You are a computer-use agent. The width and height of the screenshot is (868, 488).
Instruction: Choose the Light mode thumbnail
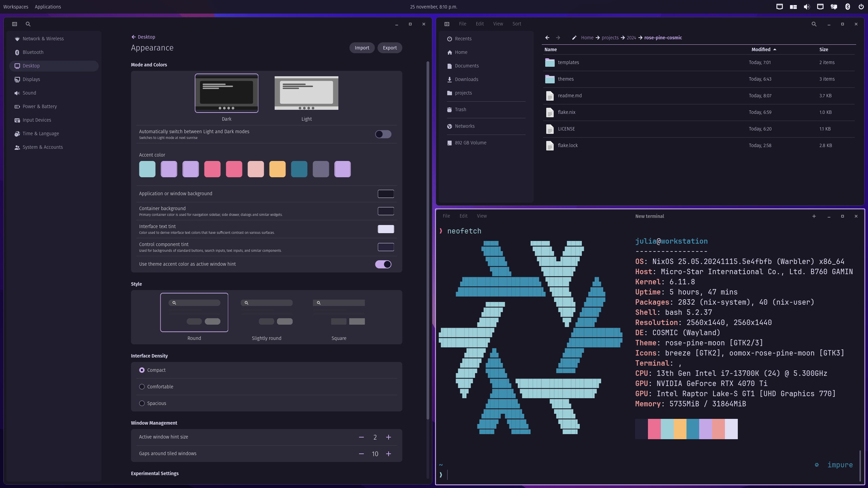coord(307,93)
